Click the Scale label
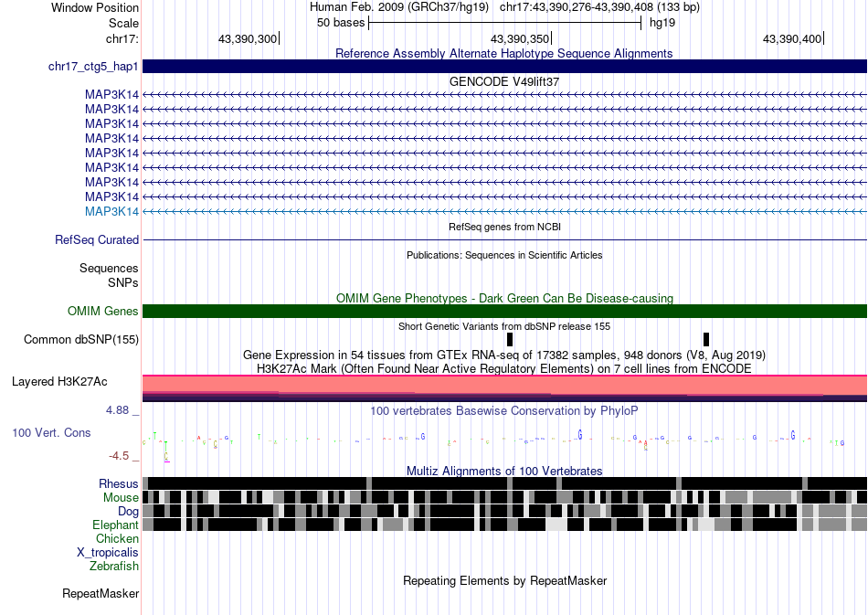This screenshot has height=615, width=868. (x=123, y=23)
